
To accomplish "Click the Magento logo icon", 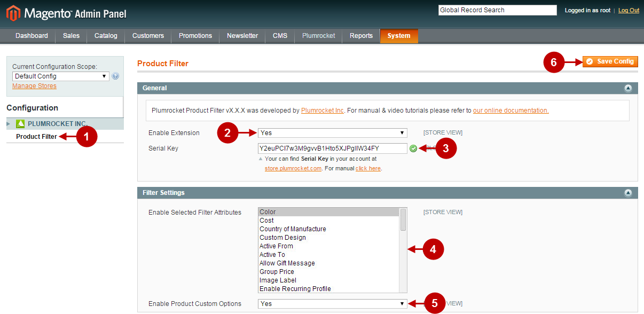I will (13, 13).
